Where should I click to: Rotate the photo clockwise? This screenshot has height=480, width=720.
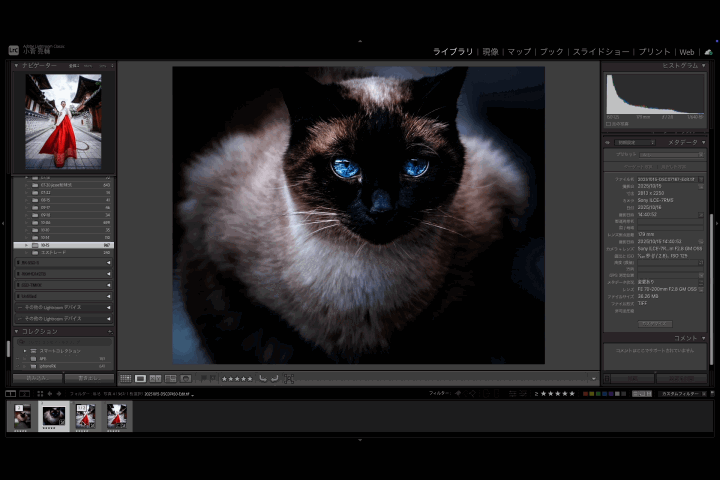(x=275, y=378)
